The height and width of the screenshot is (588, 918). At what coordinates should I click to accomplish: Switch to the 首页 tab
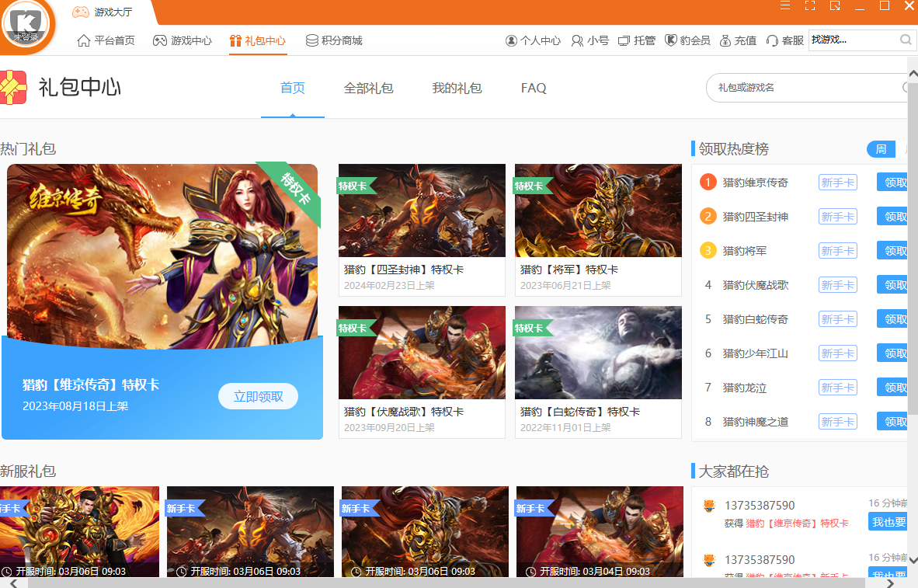click(293, 88)
